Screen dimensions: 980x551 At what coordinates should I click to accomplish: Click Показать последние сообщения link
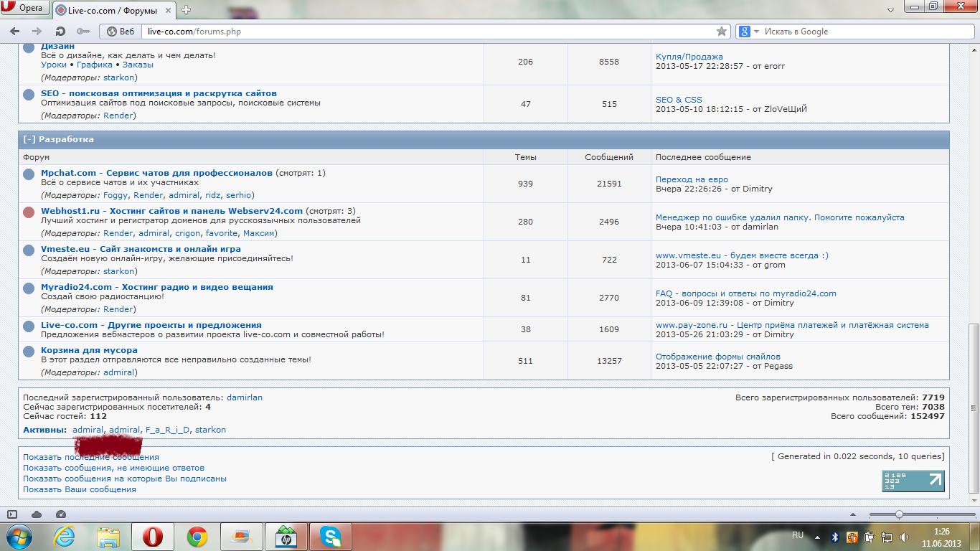91,457
